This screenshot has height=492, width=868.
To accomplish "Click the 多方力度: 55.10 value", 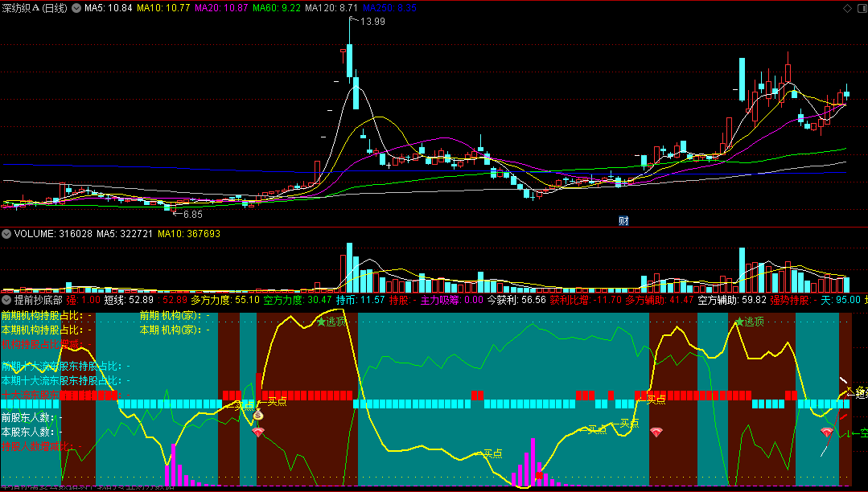I will [225, 300].
